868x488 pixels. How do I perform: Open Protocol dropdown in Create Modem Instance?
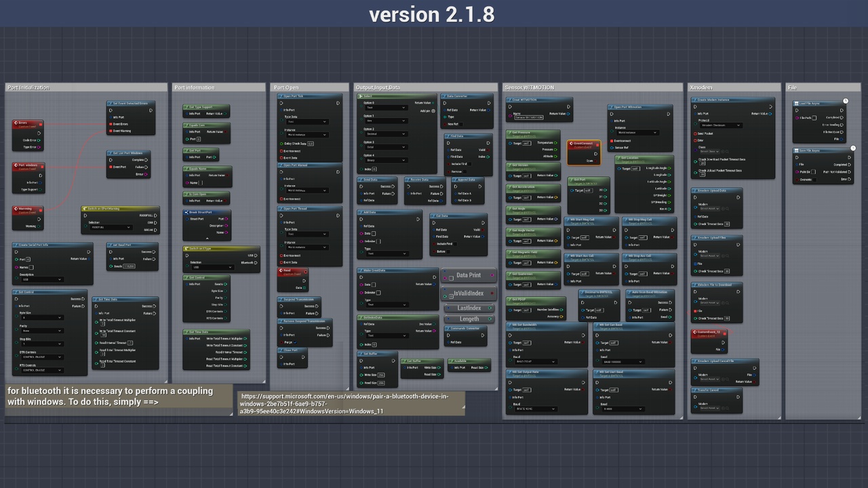pyautogui.click(x=721, y=125)
